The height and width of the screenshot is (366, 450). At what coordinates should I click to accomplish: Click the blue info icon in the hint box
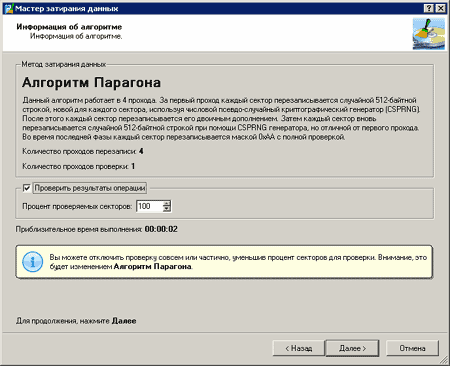33,262
